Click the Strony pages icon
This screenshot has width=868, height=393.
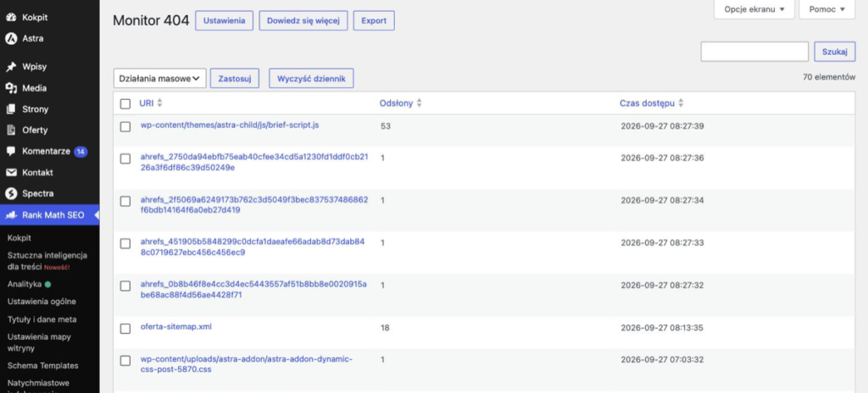coord(11,109)
